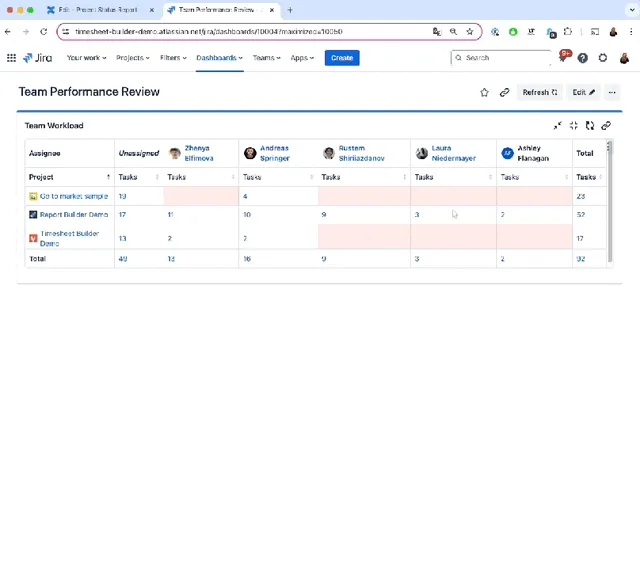Click the Team Workload table vertical scrollbar

click(610, 202)
